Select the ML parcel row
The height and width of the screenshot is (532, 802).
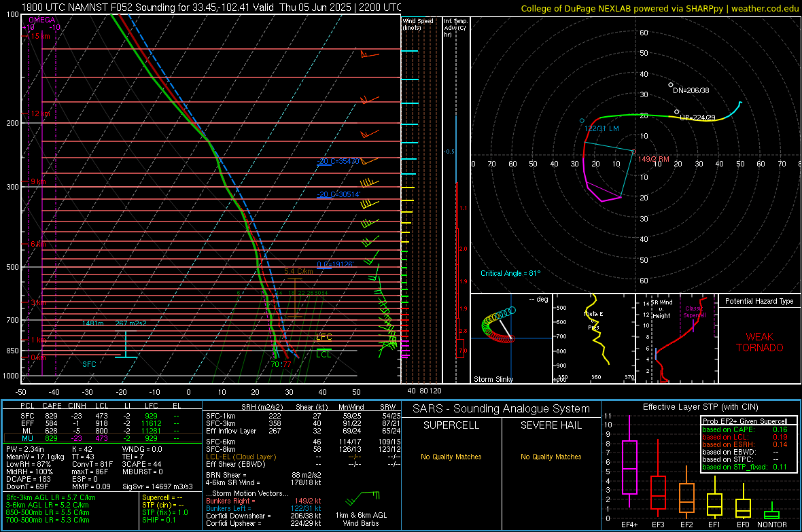pos(101,431)
